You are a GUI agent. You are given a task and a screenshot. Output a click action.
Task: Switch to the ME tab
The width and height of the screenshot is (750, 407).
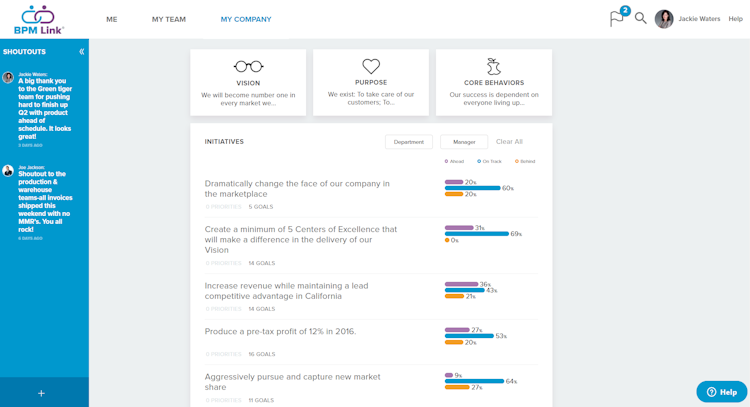(112, 19)
